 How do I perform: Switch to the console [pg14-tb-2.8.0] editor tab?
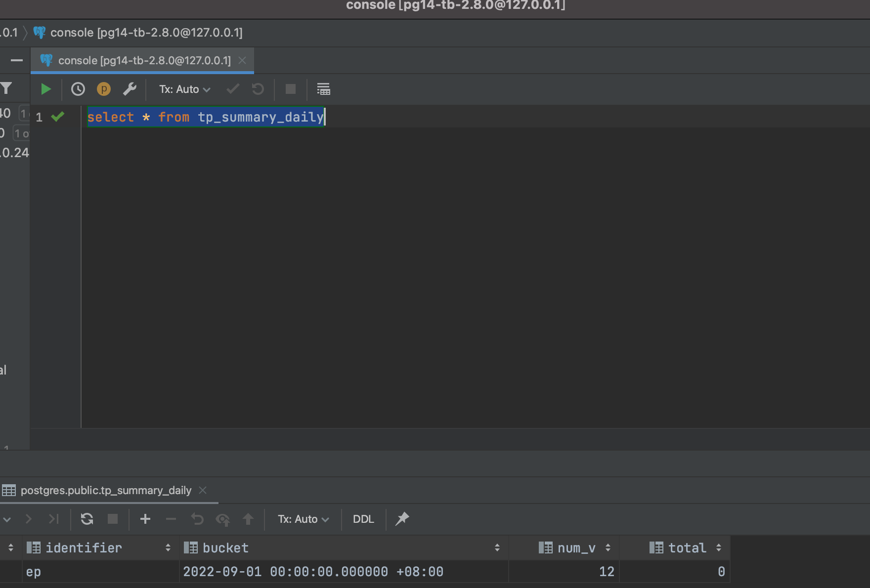click(141, 60)
